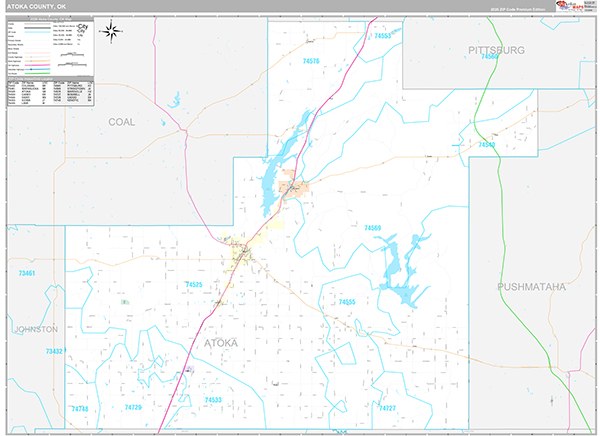The image size is (600, 436).
Task: Click ZIP code label 74560
Action: tap(490, 57)
